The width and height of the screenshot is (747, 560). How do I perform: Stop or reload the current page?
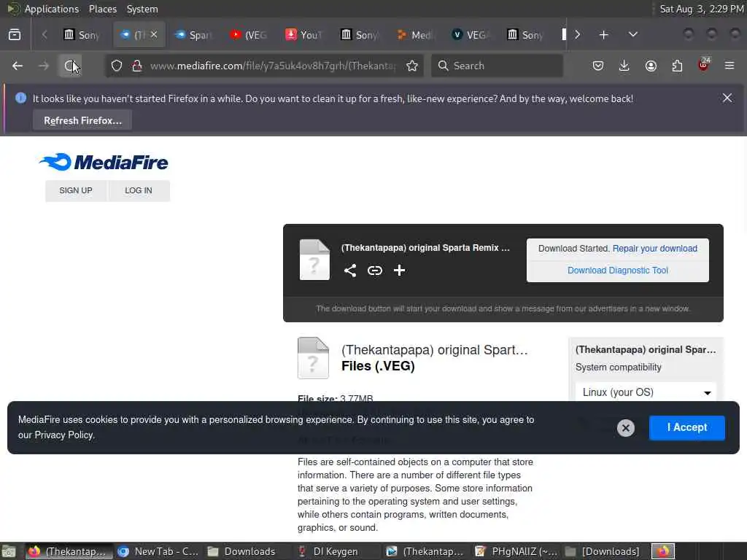pyautogui.click(x=70, y=66)
